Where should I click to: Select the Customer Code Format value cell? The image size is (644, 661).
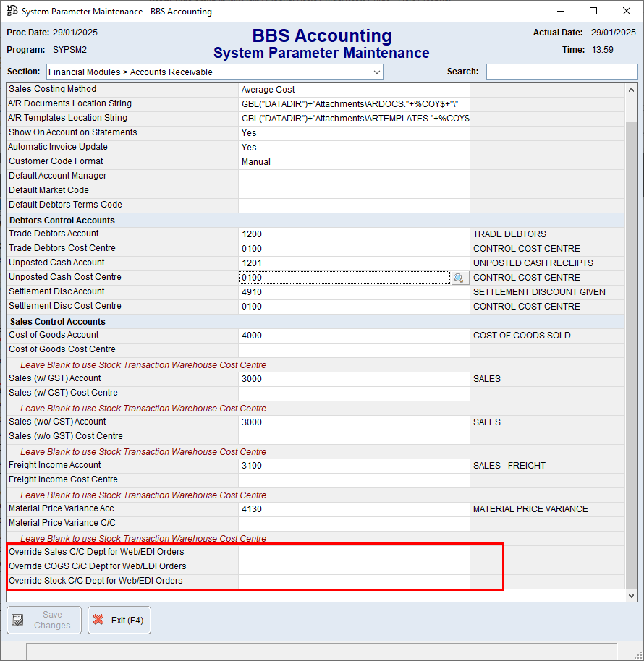click(x=353, y=162)
